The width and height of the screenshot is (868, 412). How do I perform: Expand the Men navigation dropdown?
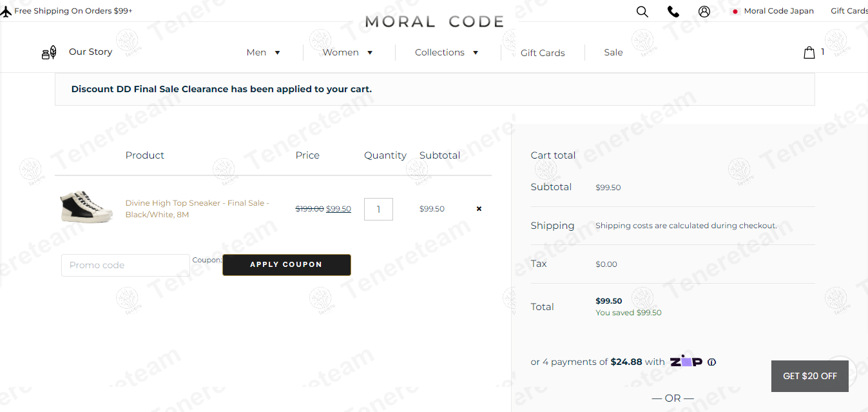pos(263,52)
